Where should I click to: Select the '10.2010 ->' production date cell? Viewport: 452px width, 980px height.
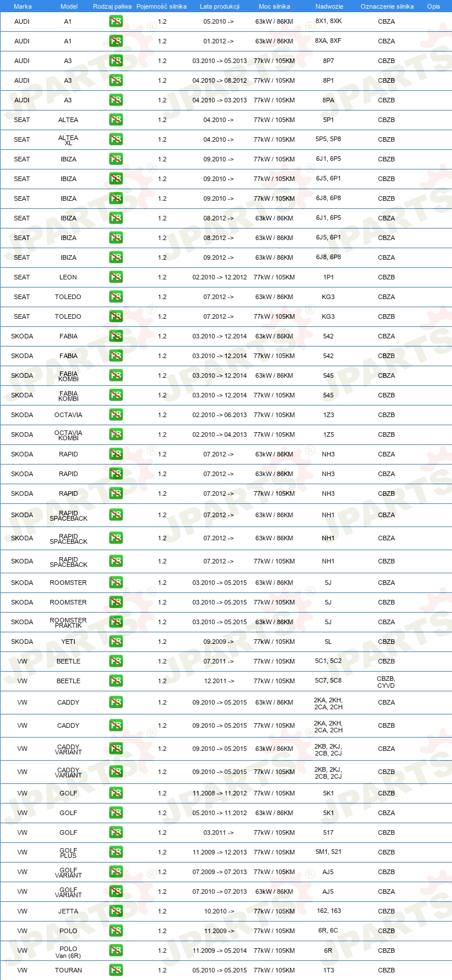219,911
